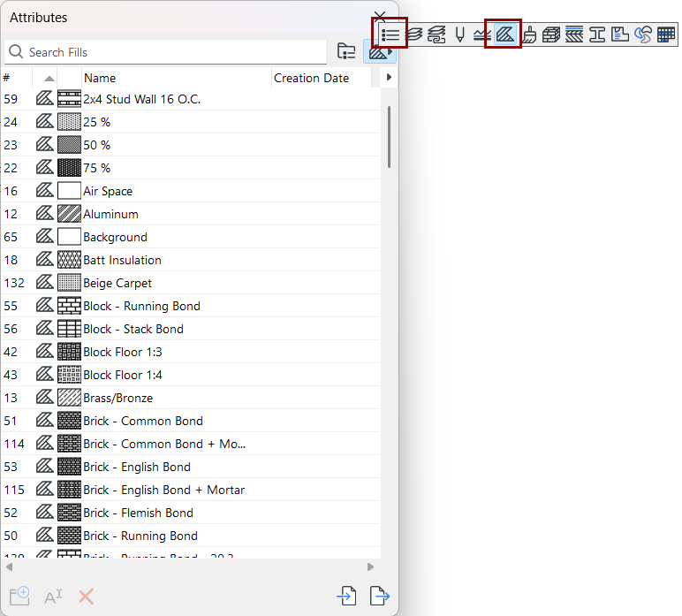
Task: Click fill type icon for 2x4 Stud Wall
Action: [x=44, y=98]
